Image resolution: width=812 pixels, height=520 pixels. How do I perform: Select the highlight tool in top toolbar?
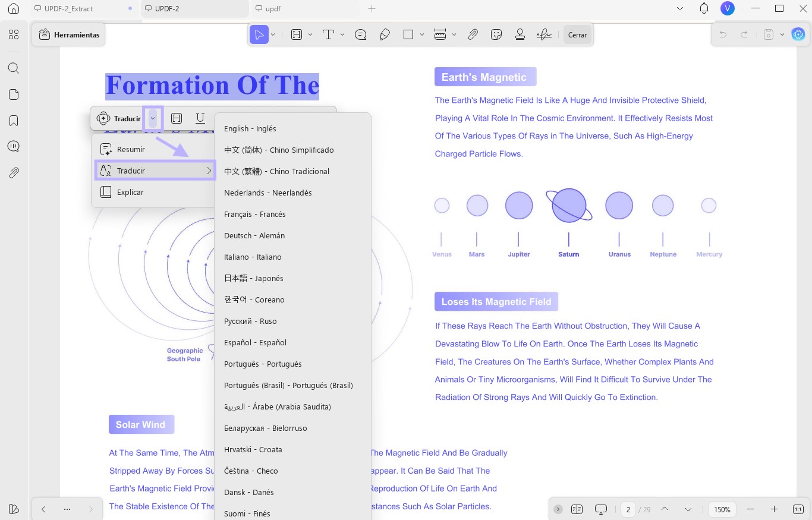coord(297,34)
